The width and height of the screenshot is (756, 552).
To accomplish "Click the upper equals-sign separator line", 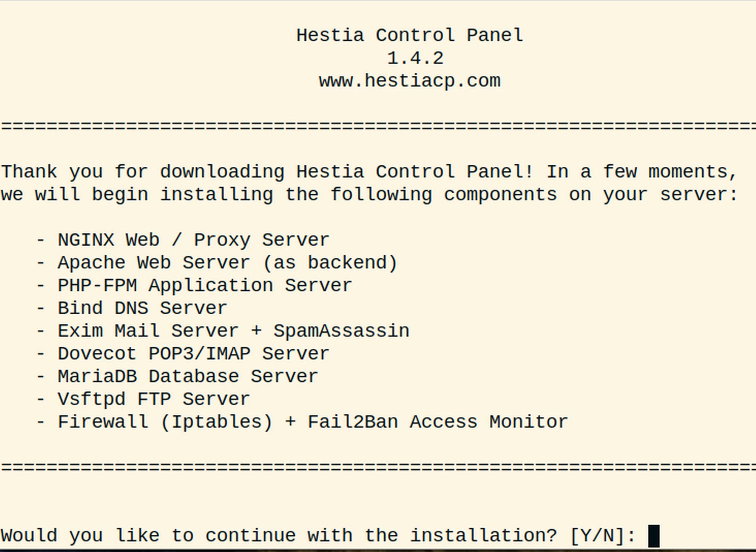I will 378,126.
